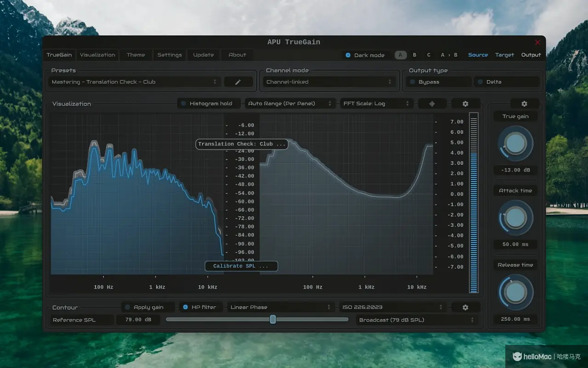Click the Attack time label
This screenshot has width=588, height=368.
[x=515, y=190]
